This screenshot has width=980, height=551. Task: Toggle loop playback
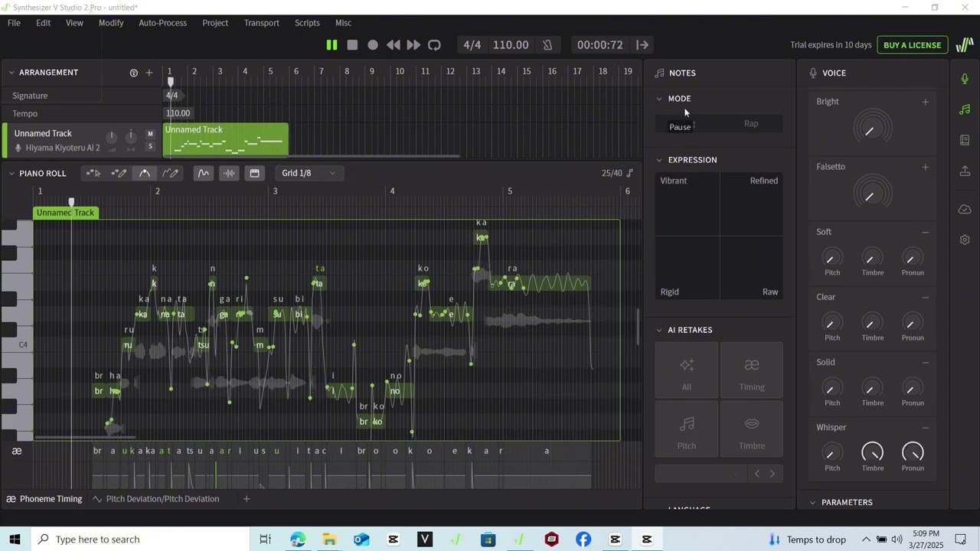(x=434, y=45)
